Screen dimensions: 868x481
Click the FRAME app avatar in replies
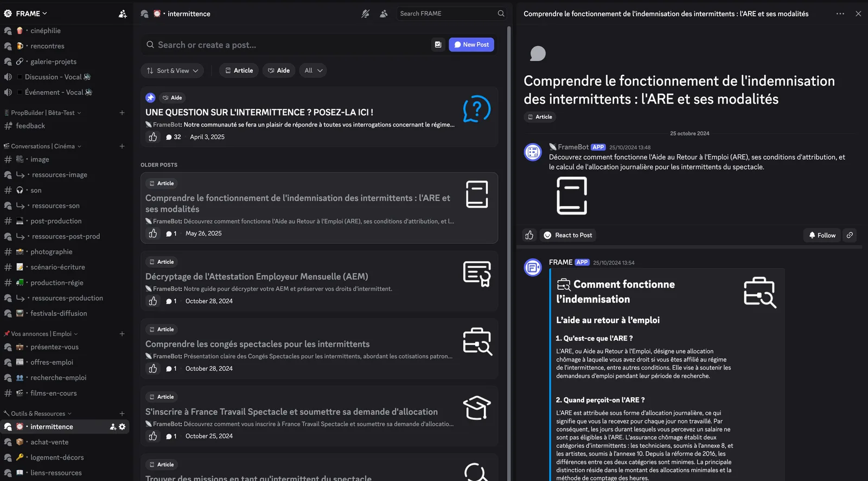(x=533, y=267)
